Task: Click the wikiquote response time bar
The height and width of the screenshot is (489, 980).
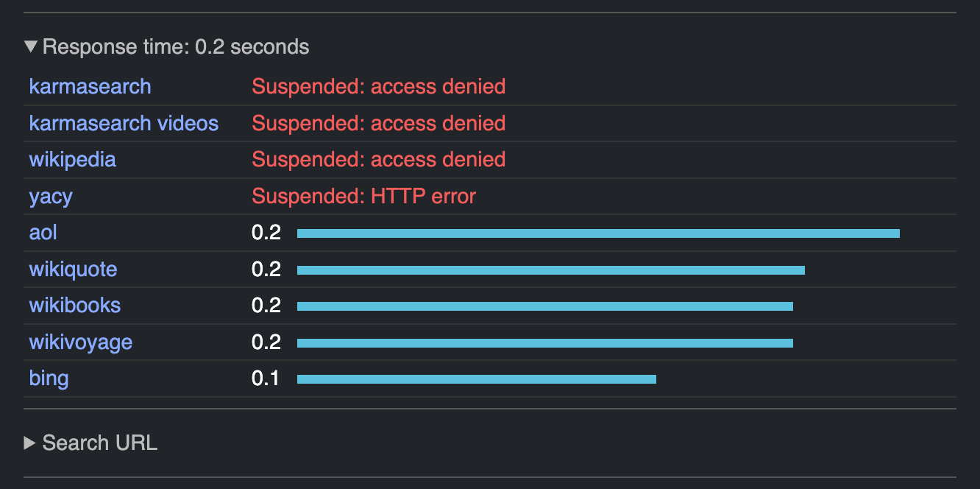Action: [550, 270]
